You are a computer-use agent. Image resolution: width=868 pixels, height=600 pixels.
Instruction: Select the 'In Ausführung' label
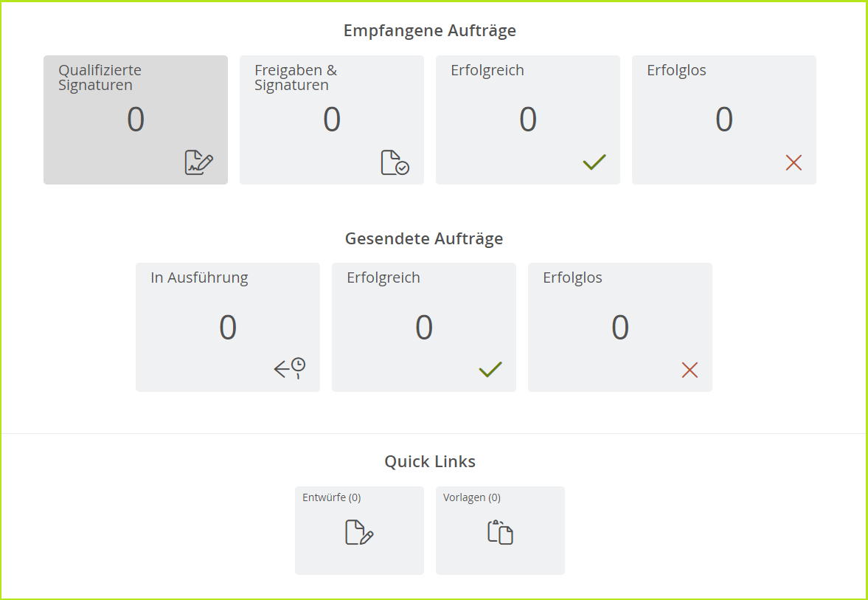(199, 278)
